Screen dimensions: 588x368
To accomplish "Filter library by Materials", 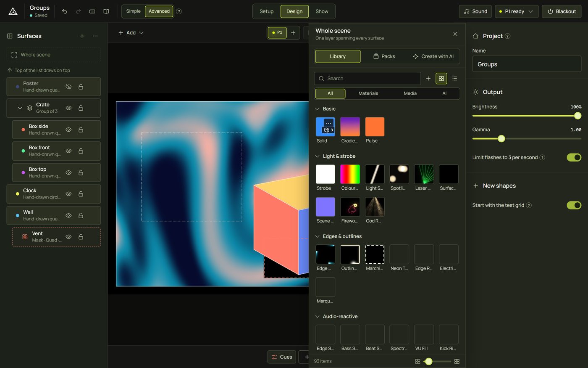I will point(368,93).
